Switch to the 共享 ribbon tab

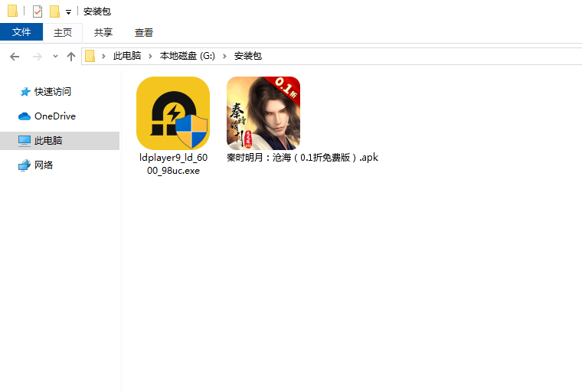(x=103, y=32)
